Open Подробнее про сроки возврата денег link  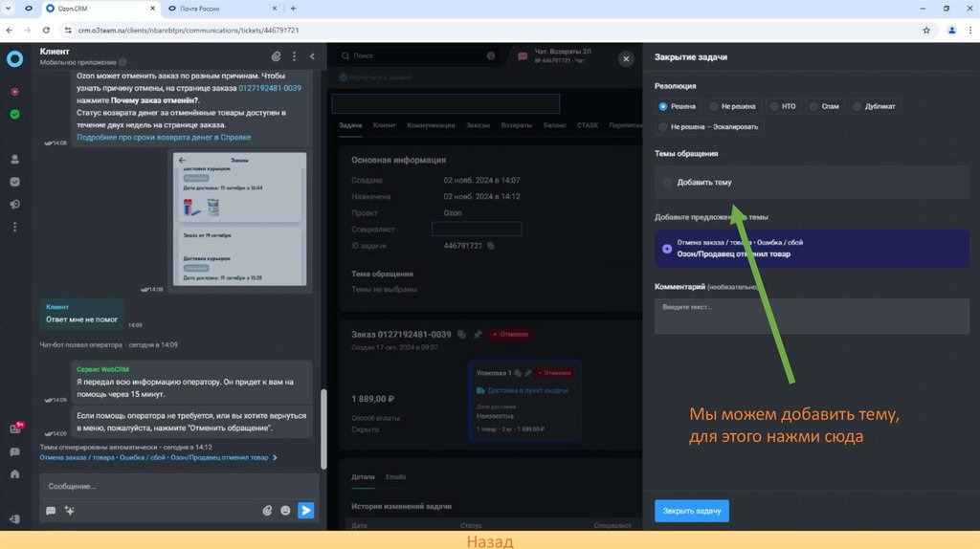pos(164,138)
